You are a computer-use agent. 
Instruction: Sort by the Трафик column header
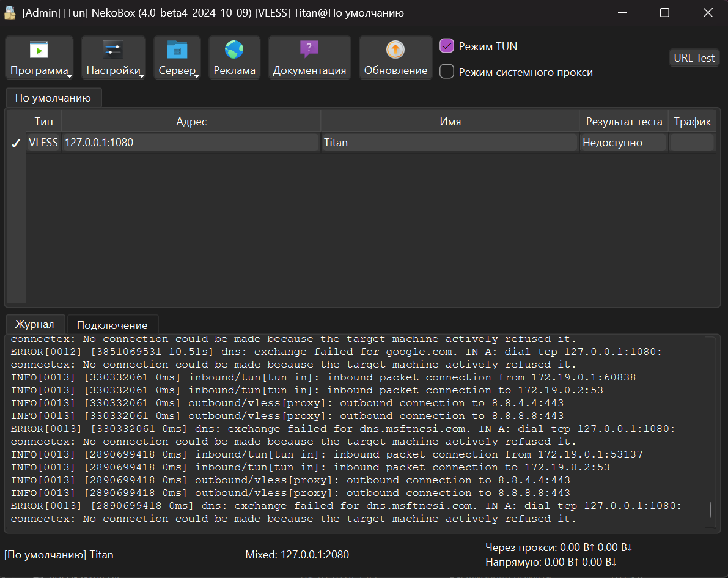(693, 122)
